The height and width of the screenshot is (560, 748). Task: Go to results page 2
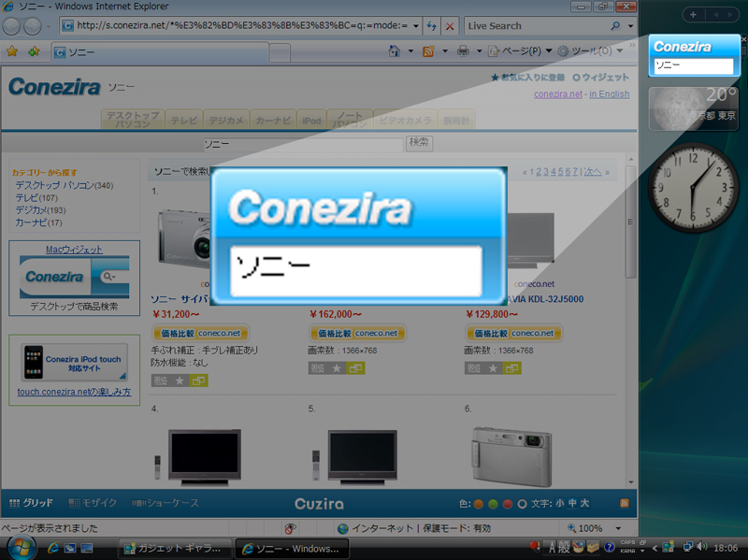(x=539, y=172)
